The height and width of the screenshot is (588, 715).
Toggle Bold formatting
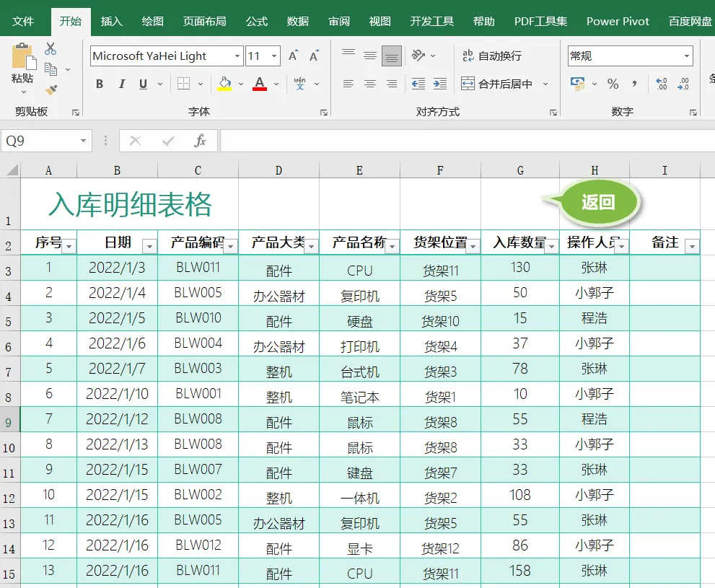click(100, 84)
